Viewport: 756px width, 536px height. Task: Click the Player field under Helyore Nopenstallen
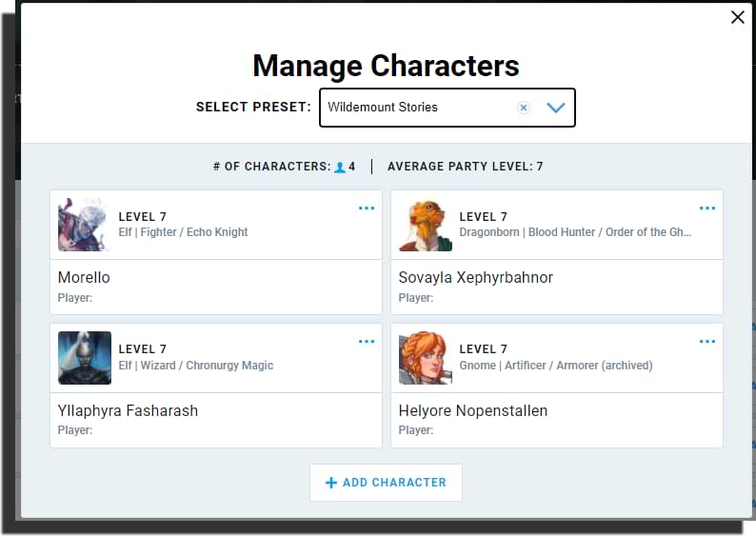coord(416,430)
